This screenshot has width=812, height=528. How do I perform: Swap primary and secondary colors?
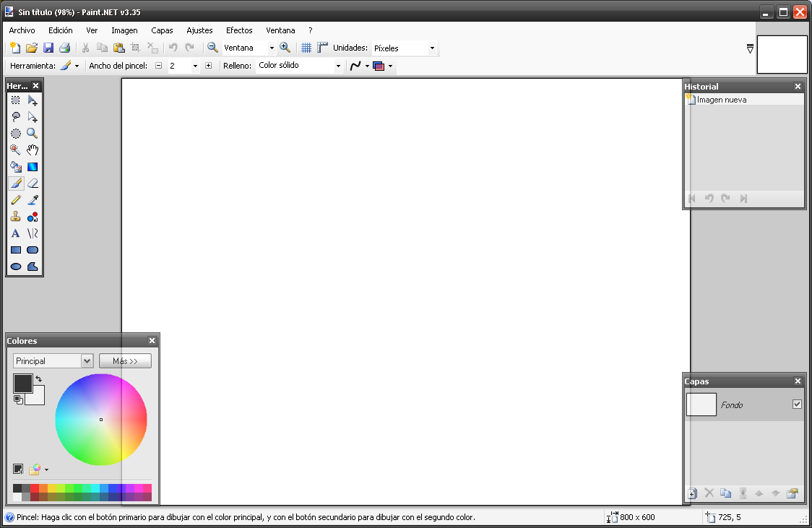[x=38, y=379]
